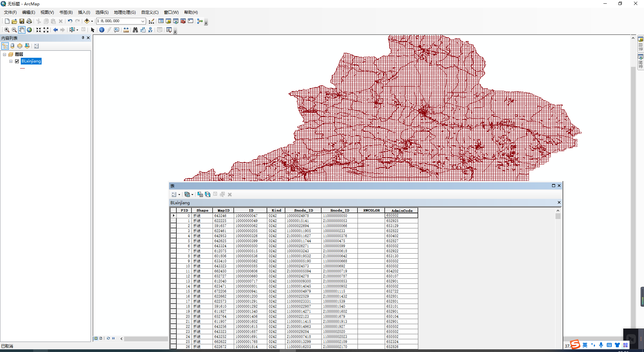Open the ArcToolbox window
This screenshot has height=352, width=644.
183,21
